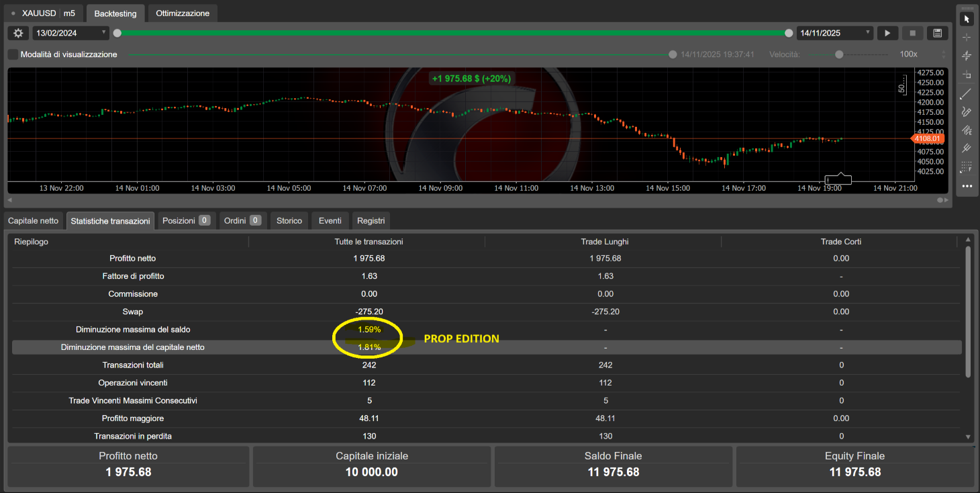Click the chart's right scroll arrow

[x=946, y=200]
